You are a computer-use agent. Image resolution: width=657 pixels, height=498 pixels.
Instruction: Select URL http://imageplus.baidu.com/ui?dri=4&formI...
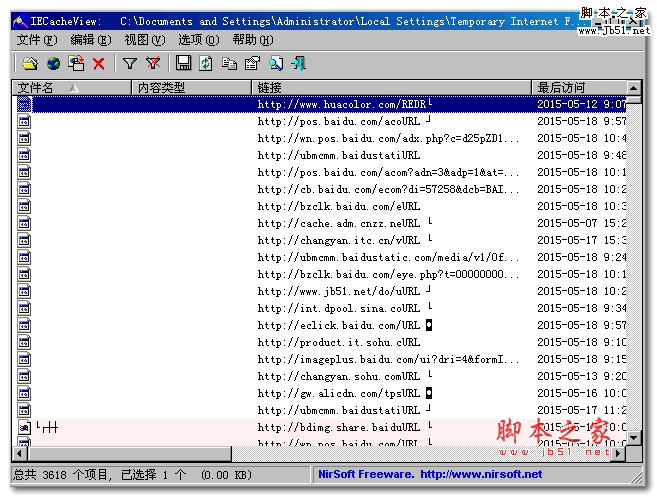click(388, 359)
